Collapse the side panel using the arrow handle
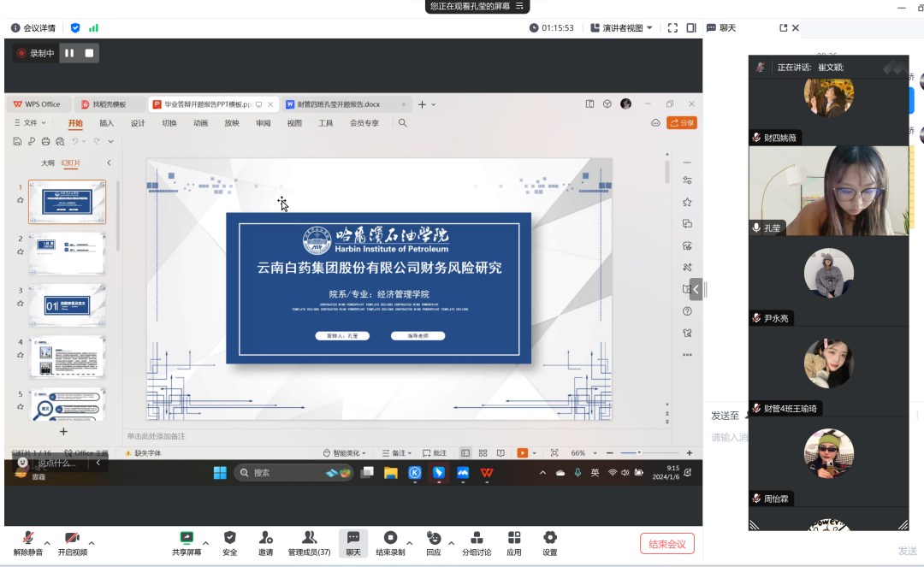This screenshot has height=567, width=924. tap(696, 289)
